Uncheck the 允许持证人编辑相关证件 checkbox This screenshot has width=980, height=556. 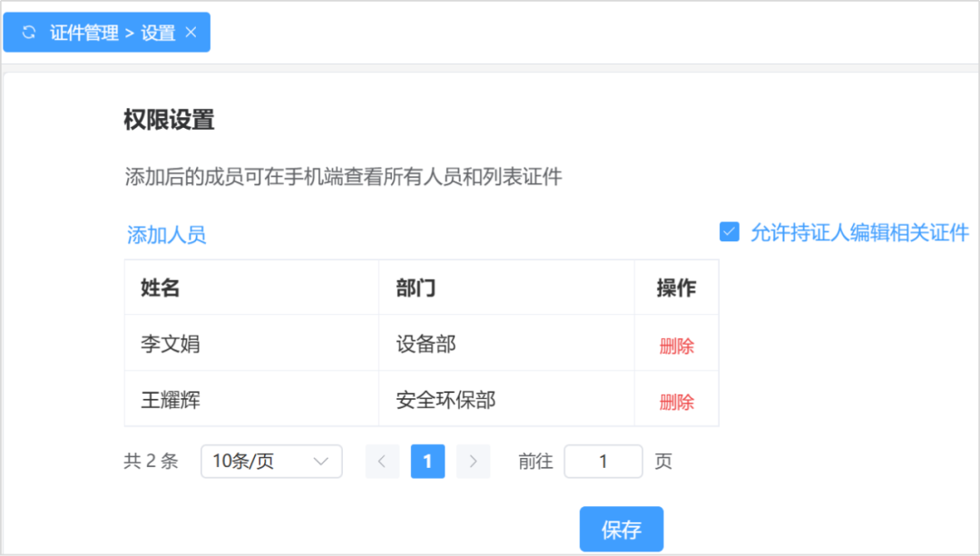pyautogui.click(x=729, y=232)
